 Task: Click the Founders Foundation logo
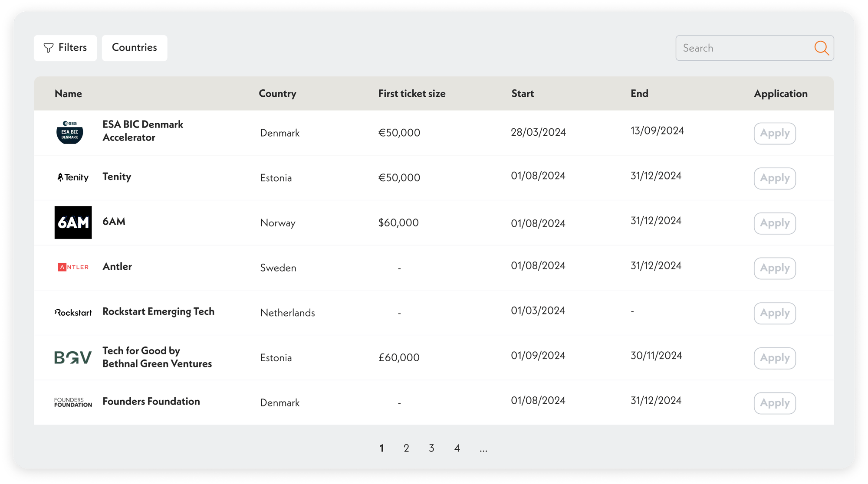tap(73, 402)
